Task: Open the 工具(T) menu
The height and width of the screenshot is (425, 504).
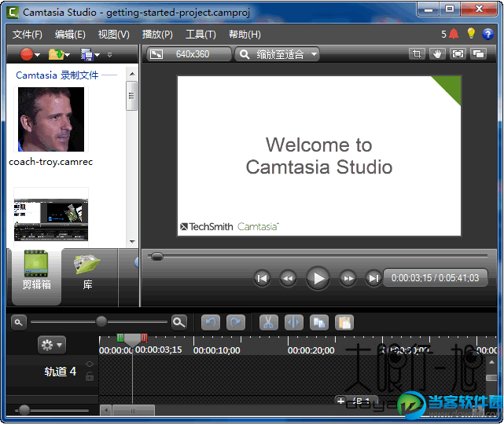Action: click(200, 34)
